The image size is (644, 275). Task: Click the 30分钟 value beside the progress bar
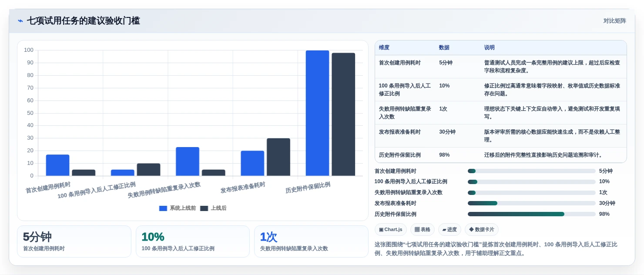click(607, 203)
